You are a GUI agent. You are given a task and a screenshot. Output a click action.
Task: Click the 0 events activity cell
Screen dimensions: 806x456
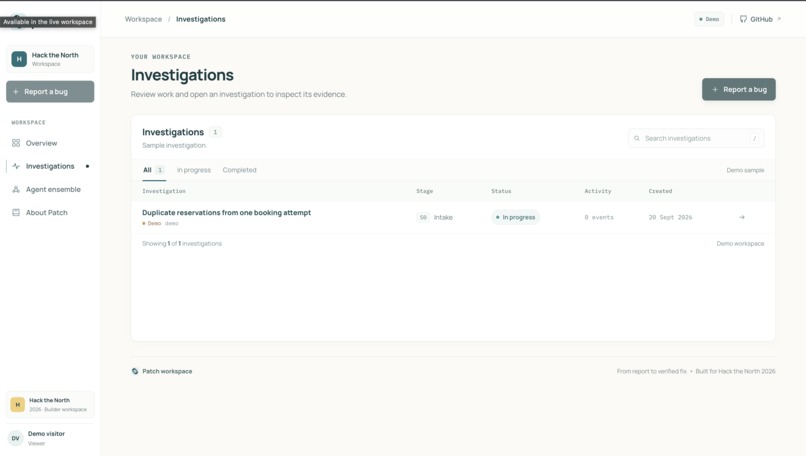(599, 217)
